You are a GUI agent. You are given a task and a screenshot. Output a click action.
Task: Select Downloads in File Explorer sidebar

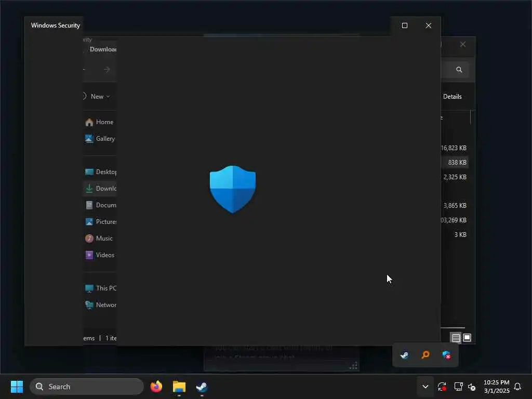[x=100, y=188]
